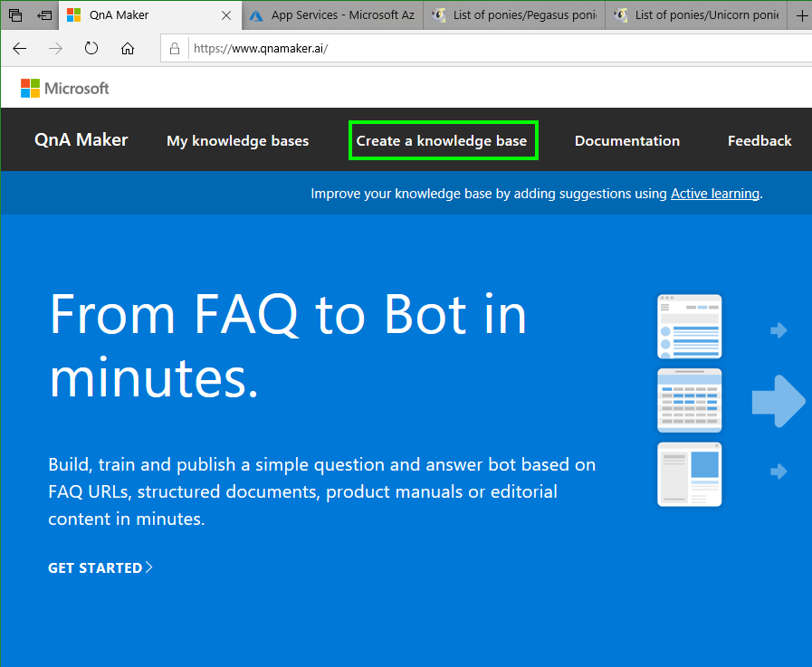Screen dimensions: 812x667
Task: Click the From FAQ to Bot heading
Action: click(287, 346)
